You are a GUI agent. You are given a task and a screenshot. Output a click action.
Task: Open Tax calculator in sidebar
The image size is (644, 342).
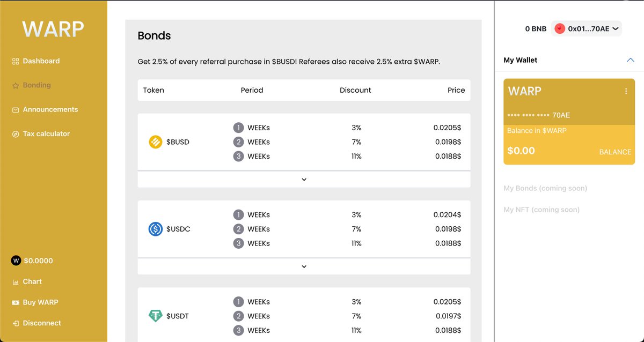tap(46, 133)
